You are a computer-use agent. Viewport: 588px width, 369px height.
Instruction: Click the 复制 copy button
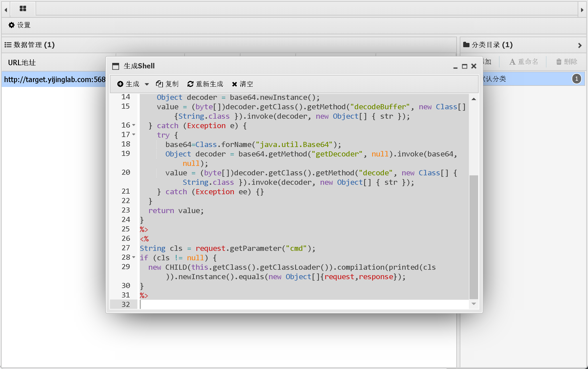click(167, 84)
